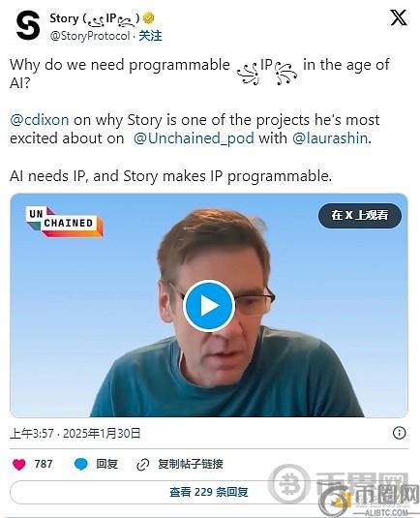
Task: Open the @Unchained_pod mention
Action: 194,138
